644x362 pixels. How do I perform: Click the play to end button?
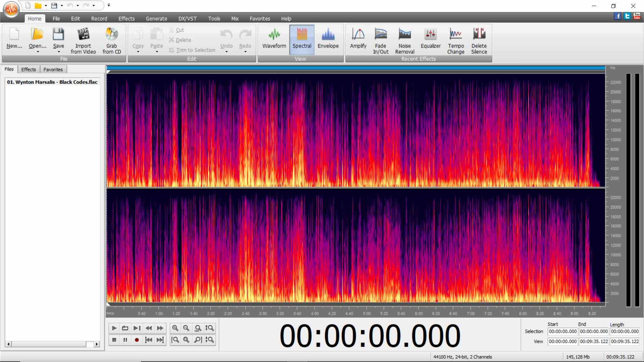point(137,328)
